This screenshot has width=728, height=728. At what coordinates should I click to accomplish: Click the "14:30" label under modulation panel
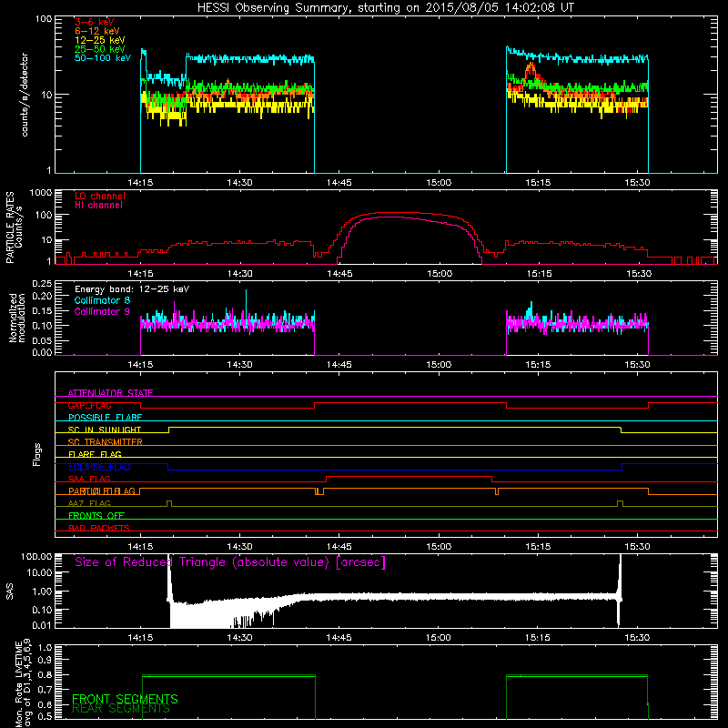click(x=239, y=365)
